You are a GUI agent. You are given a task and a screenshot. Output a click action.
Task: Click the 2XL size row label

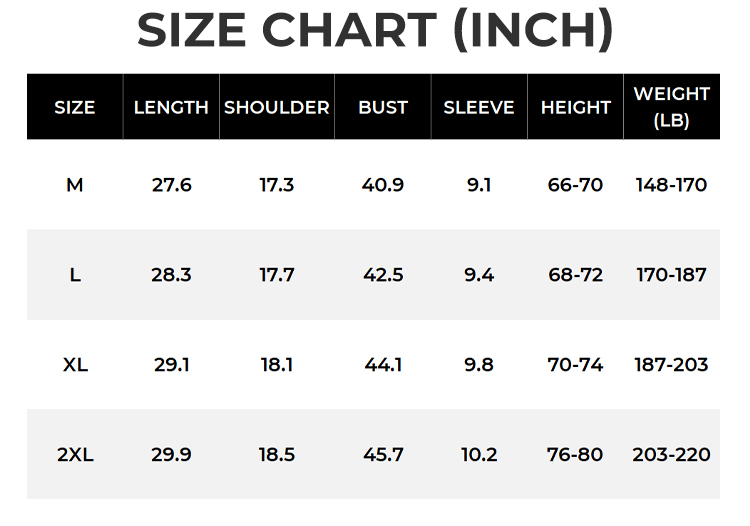coord(75,454)
